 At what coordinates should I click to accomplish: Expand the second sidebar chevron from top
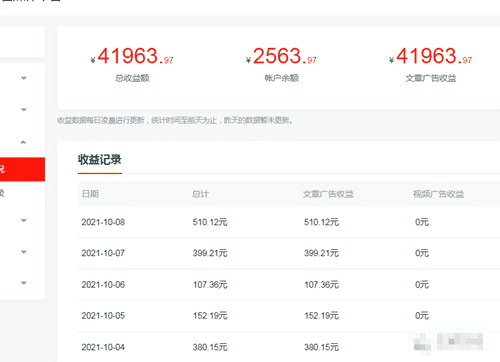(24, 110)
